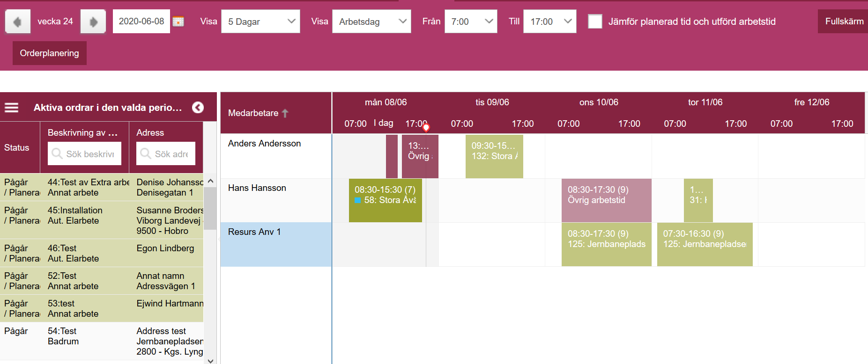
Task: Click the Orderplanering button
Action: 50,53
